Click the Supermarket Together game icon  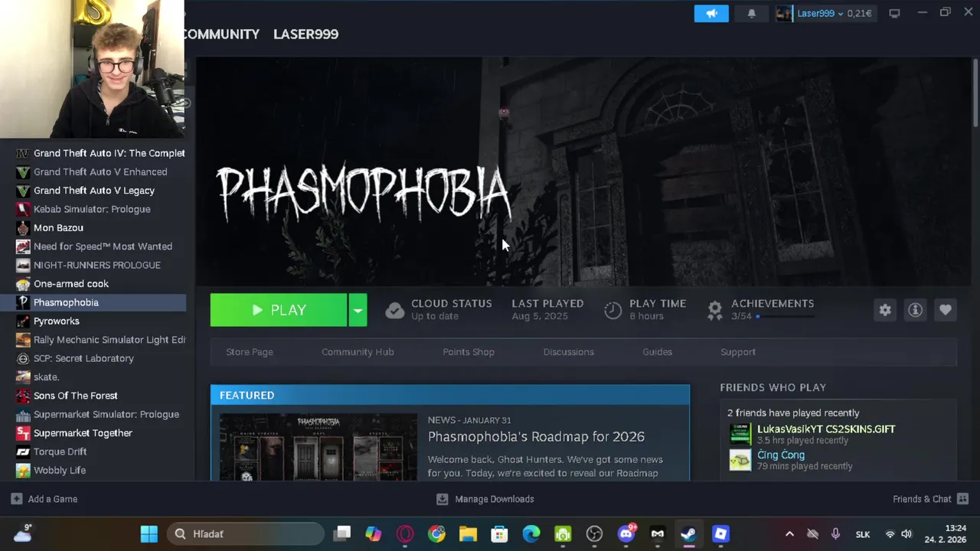[x=23, y=433]
